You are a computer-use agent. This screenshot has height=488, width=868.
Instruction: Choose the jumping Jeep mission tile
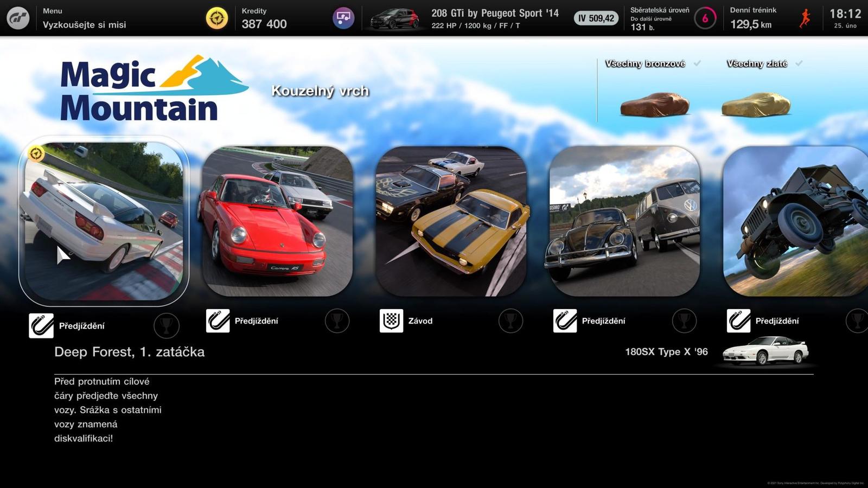click(796, 221)
